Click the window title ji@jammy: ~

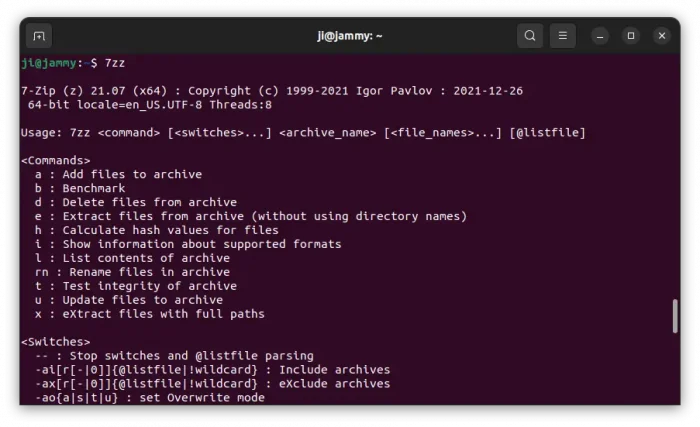click(x=349, y=36)
